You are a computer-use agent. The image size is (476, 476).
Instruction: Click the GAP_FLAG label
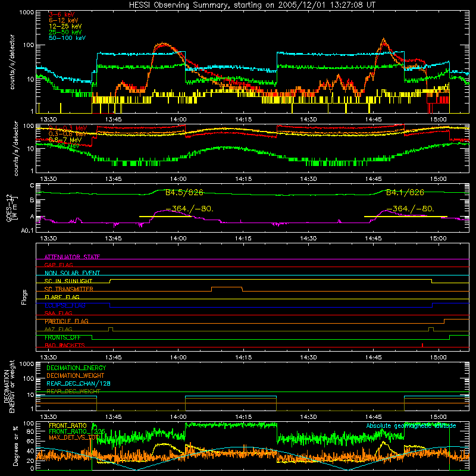click(x=58, y=265)
